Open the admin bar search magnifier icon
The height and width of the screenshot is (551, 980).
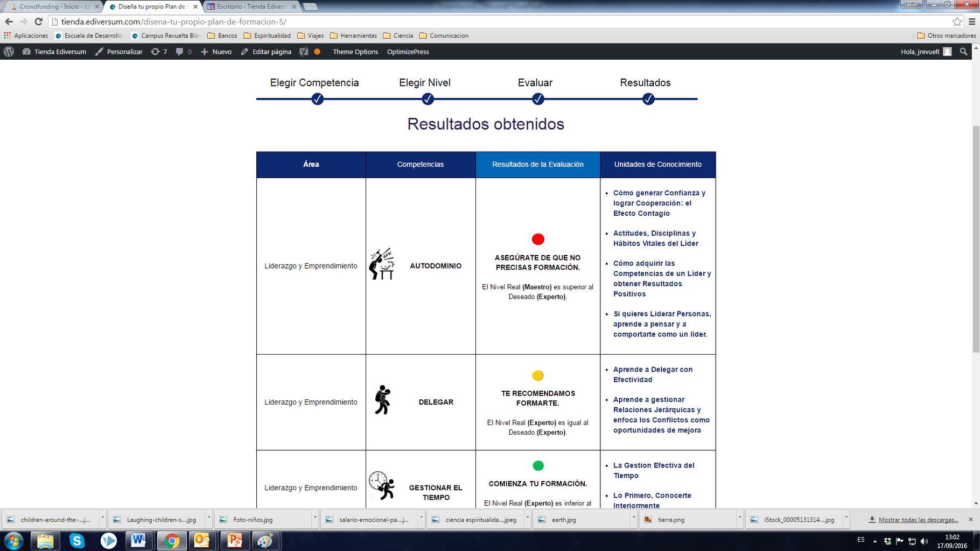point(963,52)
